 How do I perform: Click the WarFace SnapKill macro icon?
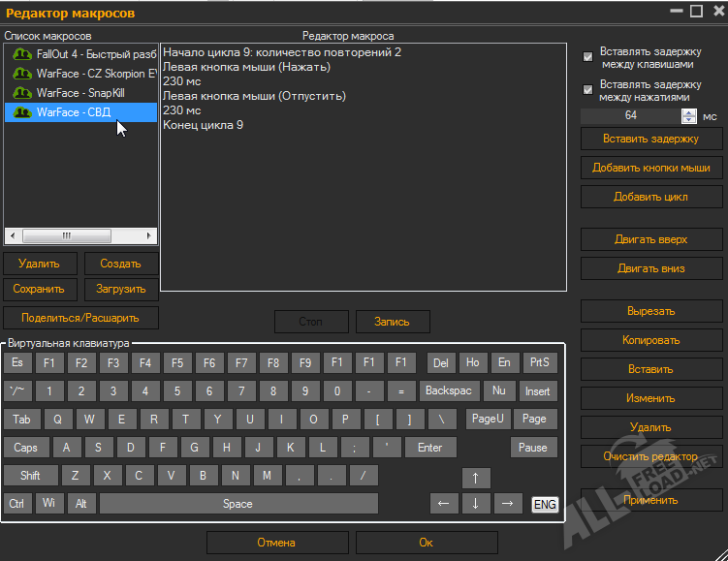click(x=21, y=93)
